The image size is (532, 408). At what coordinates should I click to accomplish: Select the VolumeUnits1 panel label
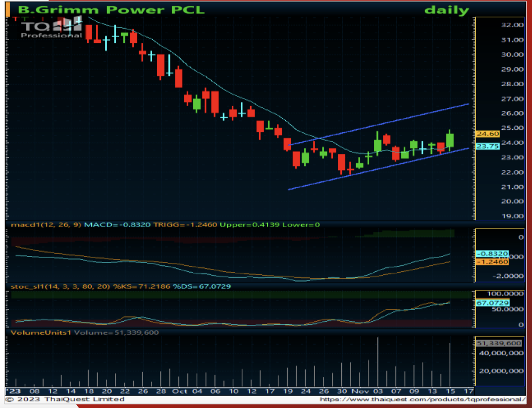tap(41, 332)
